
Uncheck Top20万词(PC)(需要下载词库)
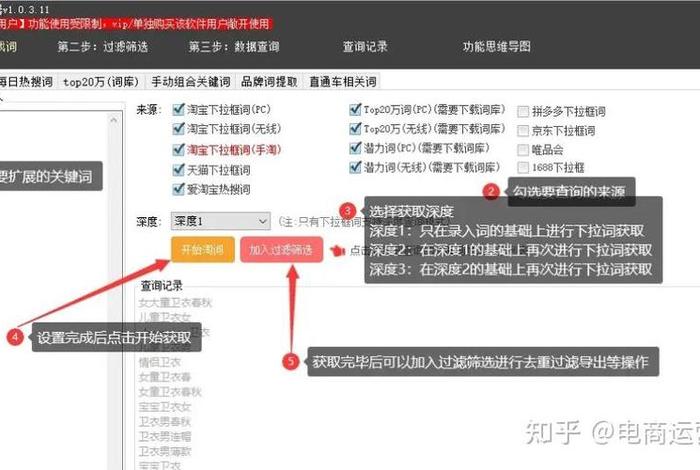point(355,109)
